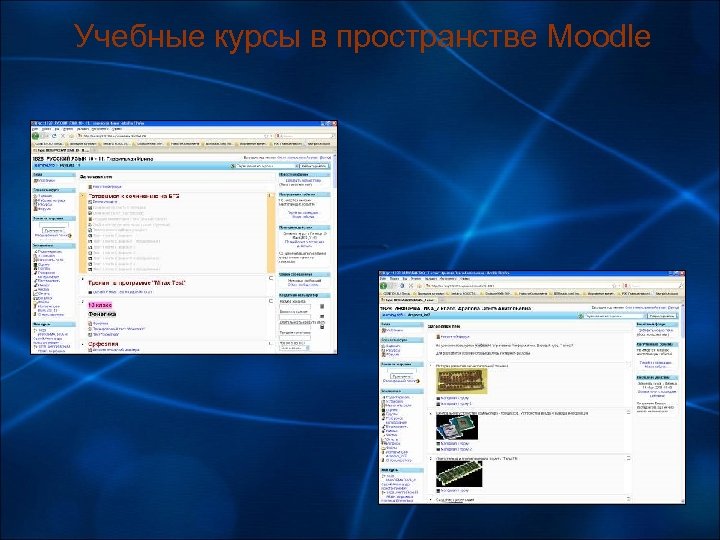Open "Группы" in the Russian course admin block

coord(41,269)
